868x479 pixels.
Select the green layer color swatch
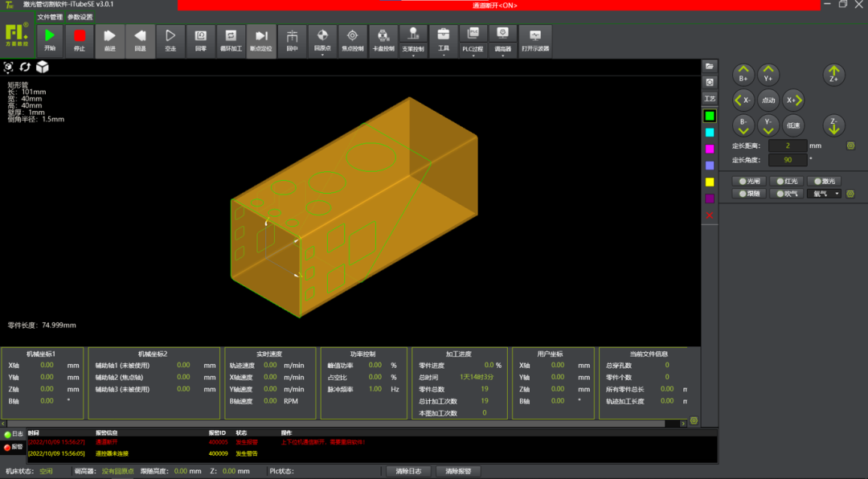(x=710, y=116)
